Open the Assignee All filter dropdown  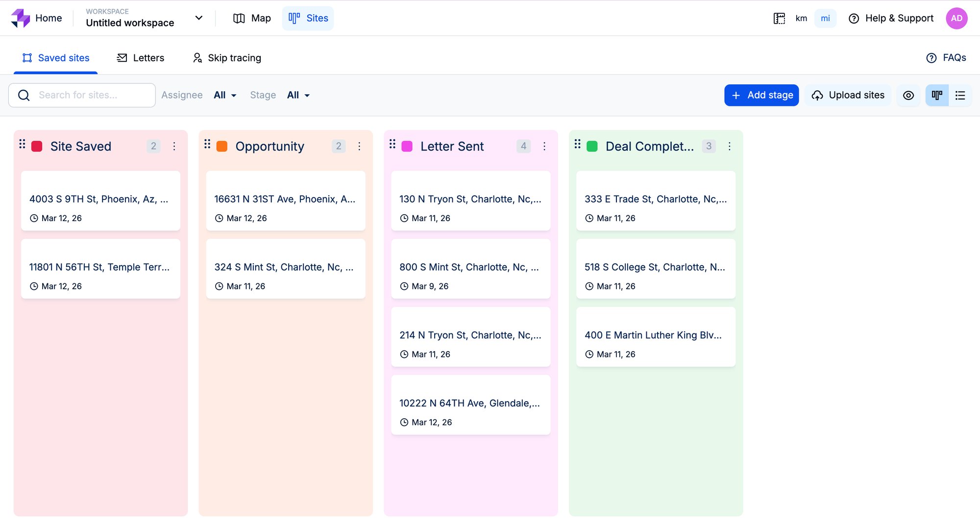225,95
